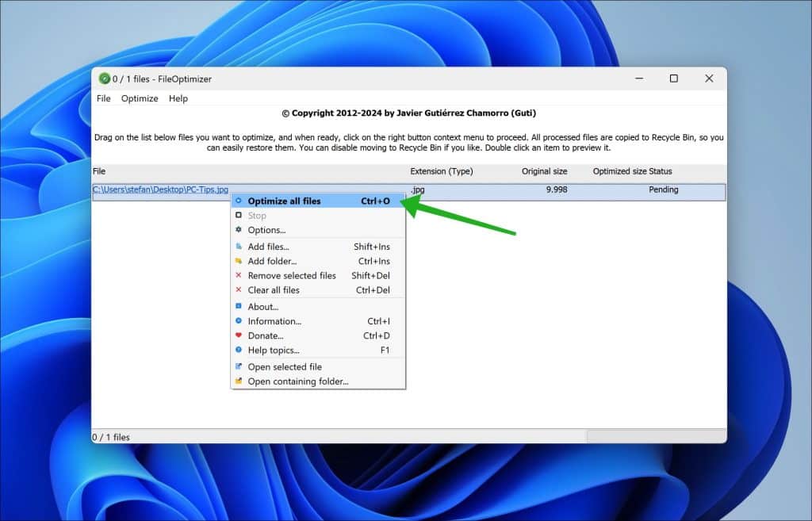Click the Donate heart icon

[x=238, y=335]
